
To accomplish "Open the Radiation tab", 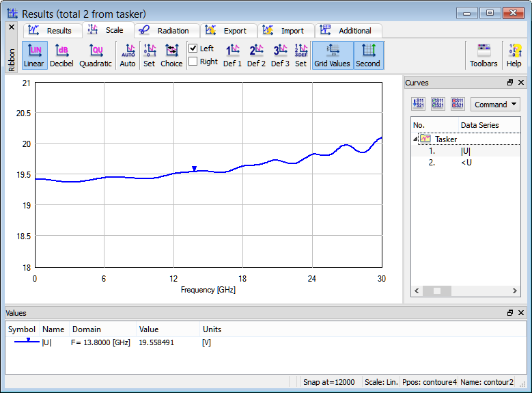I will [x=167, y=31].
